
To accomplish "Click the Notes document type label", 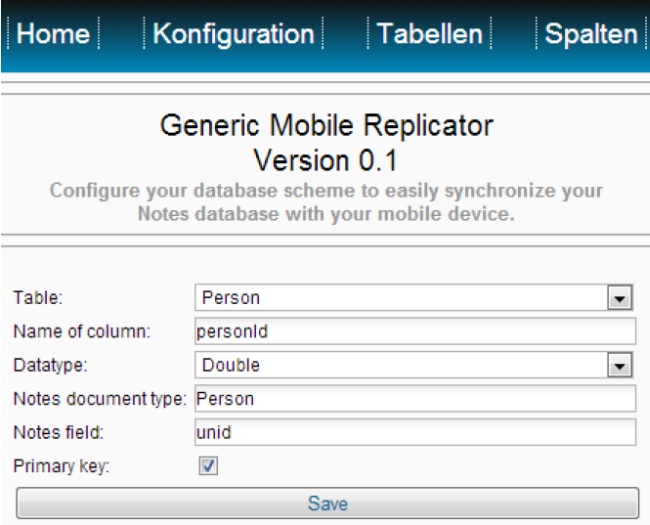I will tap(100, 399).
